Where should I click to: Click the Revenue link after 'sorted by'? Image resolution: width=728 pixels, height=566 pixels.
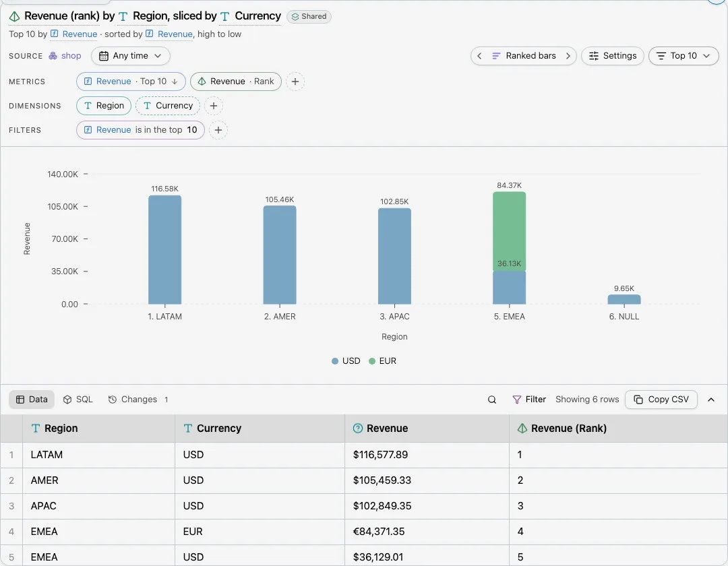click(169, 34)
